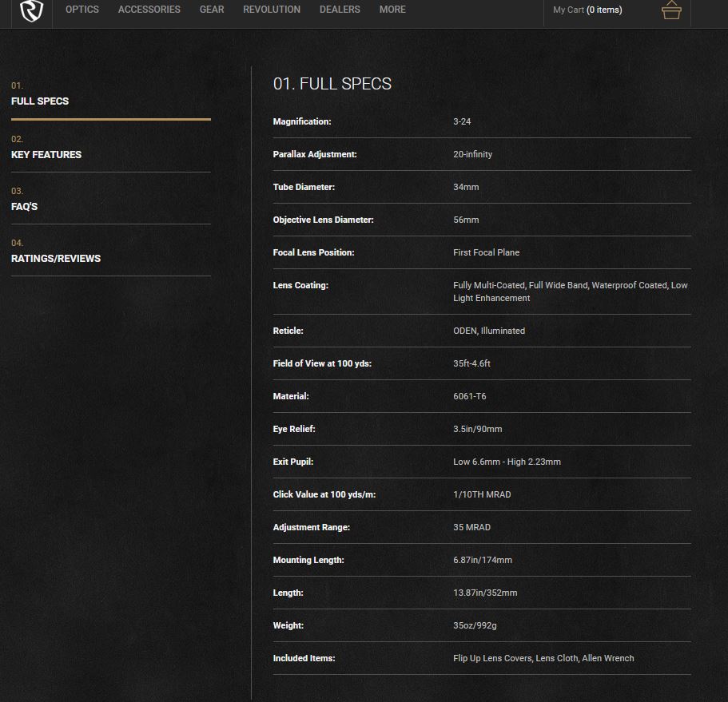Select the Fully Multi-Coated coating description
Viewport: 728px width, 702px height.
[x=570, y=292]
